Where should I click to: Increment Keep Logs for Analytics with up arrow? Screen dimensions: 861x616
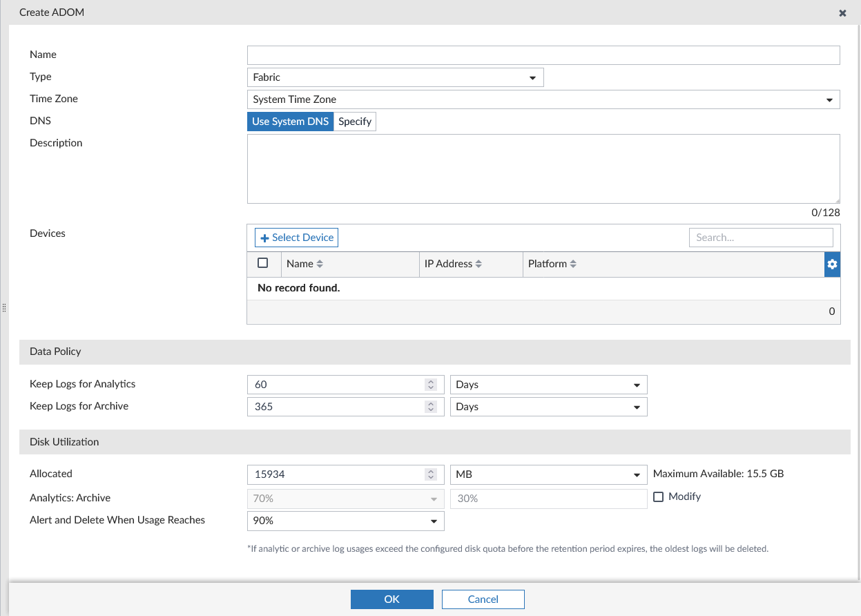431,381
